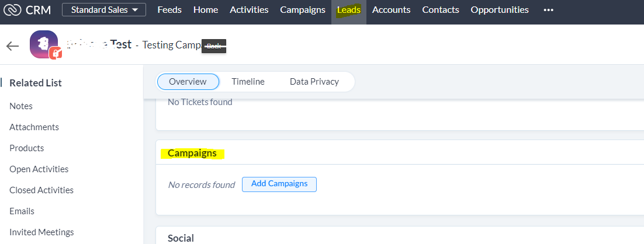Switch to the Data Privacy tab

(314, 82)
